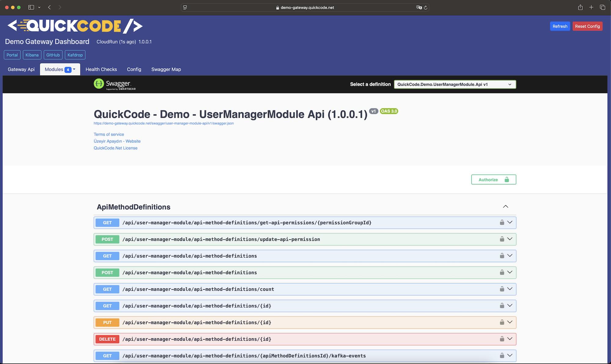The image size is (611, 364).
Task: Expand update-api-permission POST operation chevron
Action: [x=510, y=239]
